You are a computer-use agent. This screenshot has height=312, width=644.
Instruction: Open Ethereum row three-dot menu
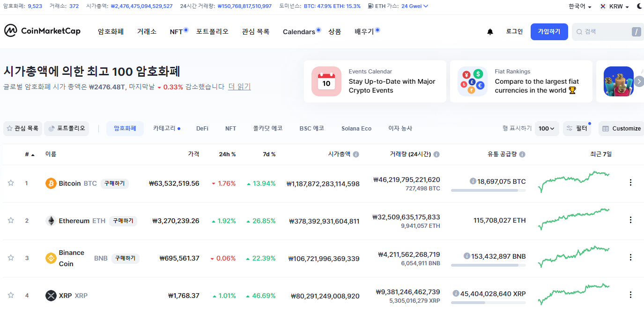[630, 220]
